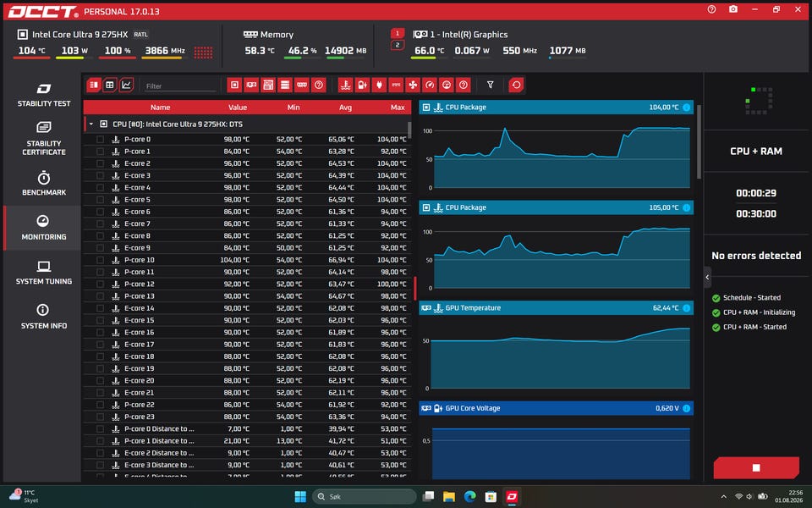Open info for the 105,00 °C CPU Package graph

pos(686,208)
